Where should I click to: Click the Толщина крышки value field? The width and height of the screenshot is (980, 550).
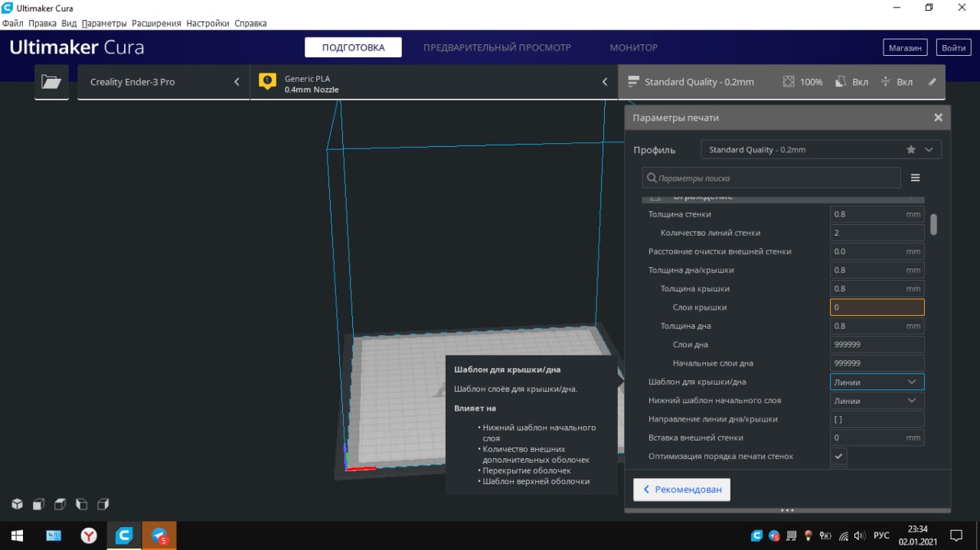[877, 288]
